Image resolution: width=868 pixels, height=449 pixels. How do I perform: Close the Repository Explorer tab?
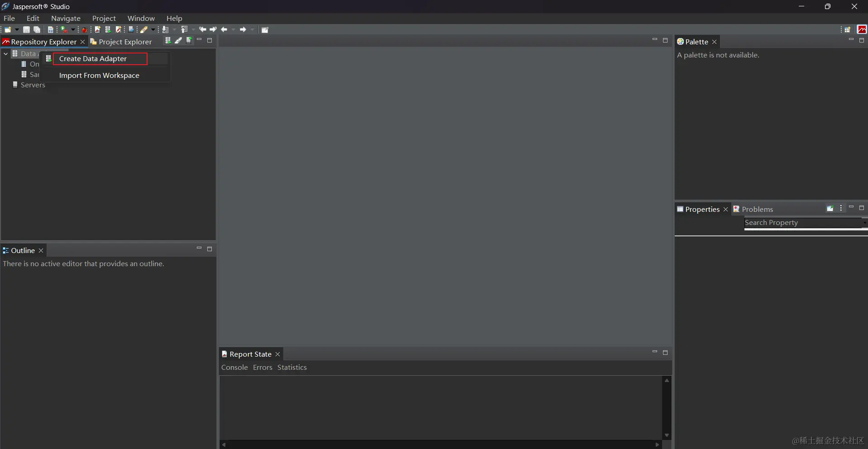(x=82, y=42)
